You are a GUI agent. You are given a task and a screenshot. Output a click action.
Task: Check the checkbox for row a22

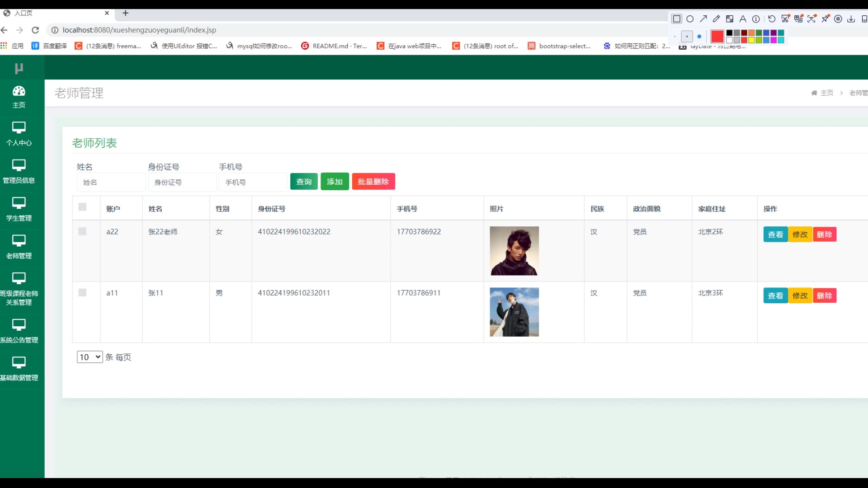pyautogui.click(x=82, y=231)
